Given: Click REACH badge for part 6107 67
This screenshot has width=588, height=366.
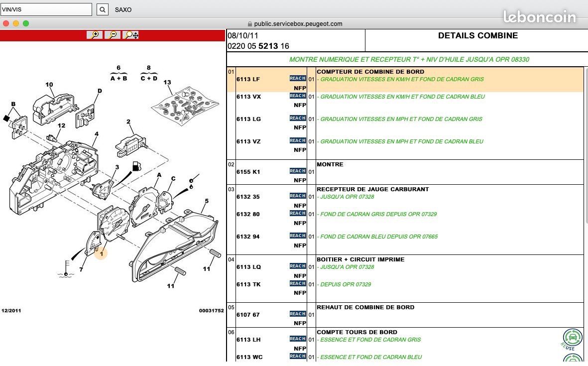Looking at the screenshot, I should 297,314.
